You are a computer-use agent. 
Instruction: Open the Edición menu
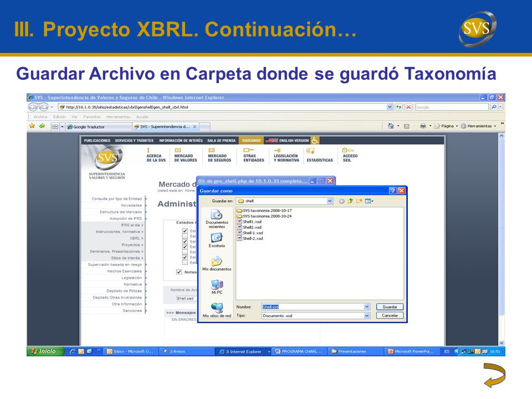[x=59, y=117]
